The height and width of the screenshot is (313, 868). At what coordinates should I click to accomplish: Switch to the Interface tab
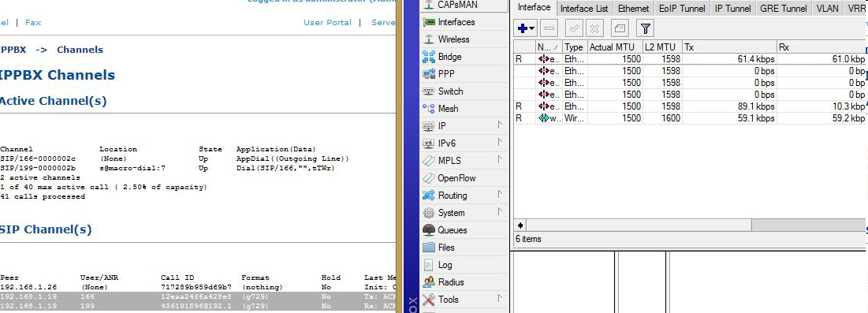pos(535,8)
